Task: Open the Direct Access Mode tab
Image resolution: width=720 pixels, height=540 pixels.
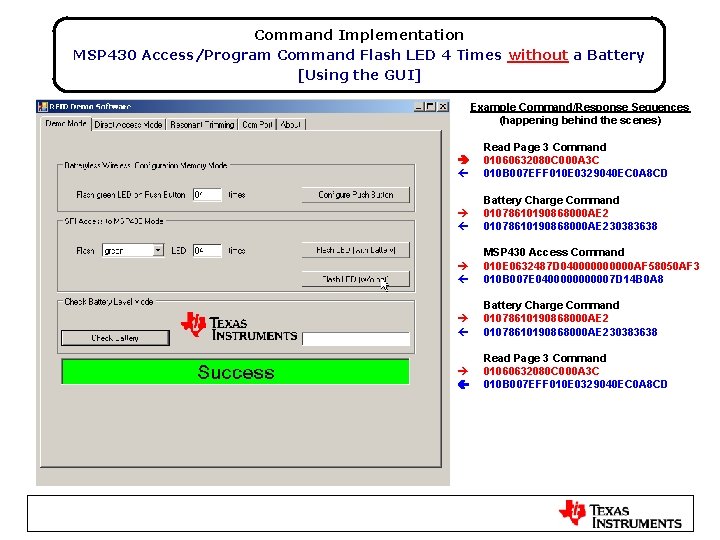Action: coord(128,124)
